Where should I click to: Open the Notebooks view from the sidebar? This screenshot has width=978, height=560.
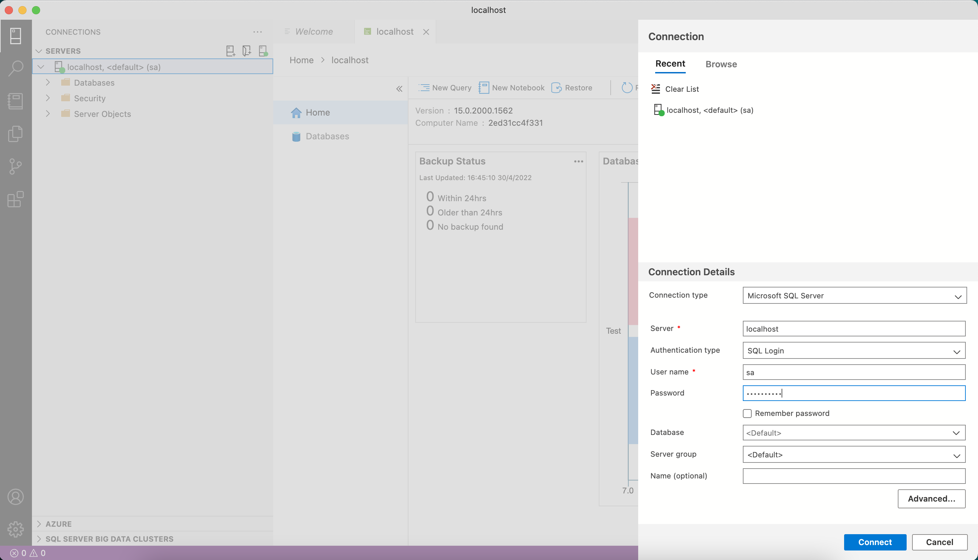(x=15, y=101)
